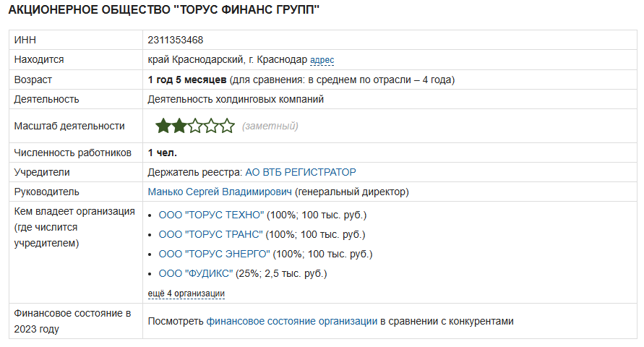Viewport: 644px width, 347px height.
Task: Open АО ВТБ РЕГИСТРАТОР link
Action: click(x=301, y=172)
